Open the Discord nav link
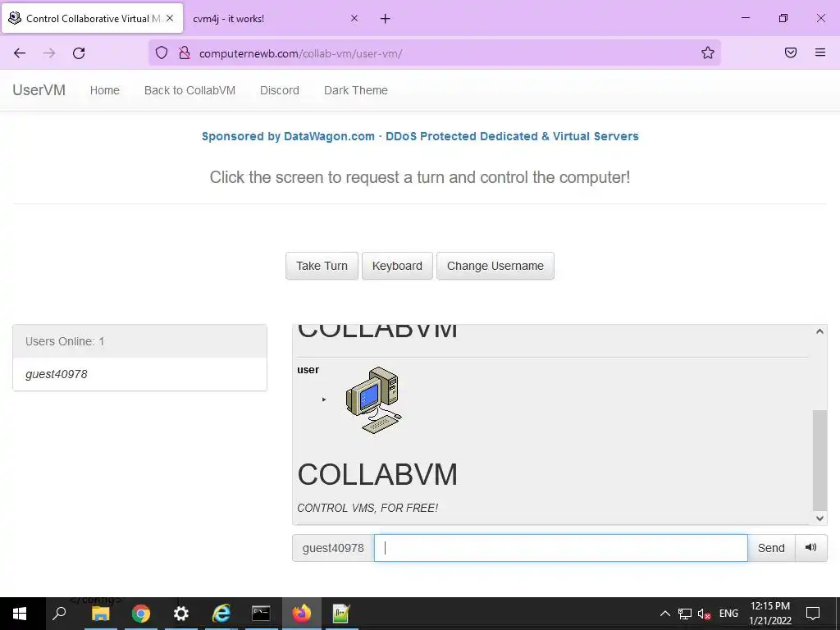This screenshot has height=630, width=840. click(280, 90)
